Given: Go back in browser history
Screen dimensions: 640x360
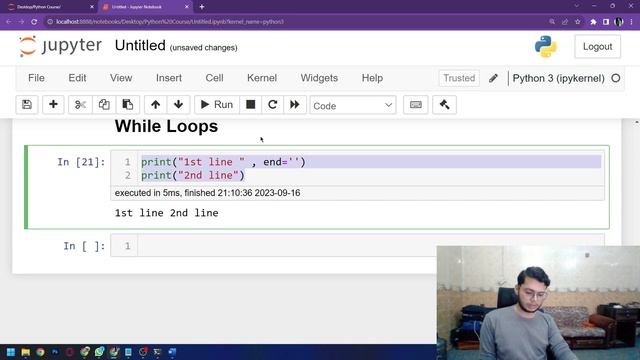Looking at the screenshot, I should pos(9,22).
